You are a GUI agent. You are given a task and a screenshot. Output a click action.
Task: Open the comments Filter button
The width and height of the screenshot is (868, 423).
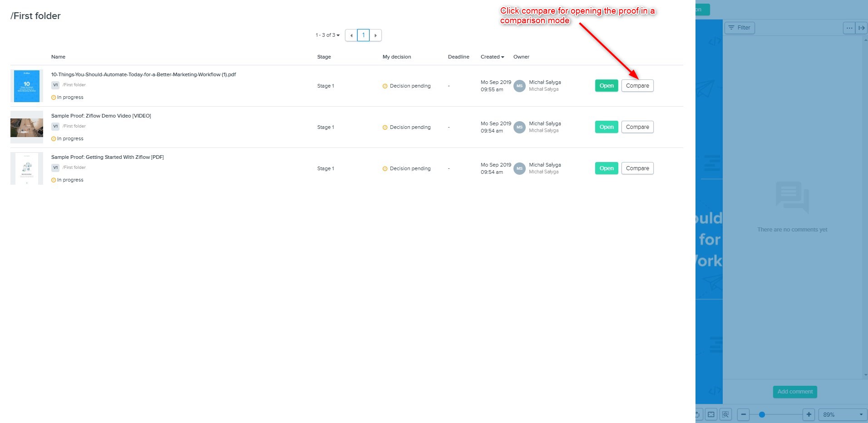pos(739,28)
